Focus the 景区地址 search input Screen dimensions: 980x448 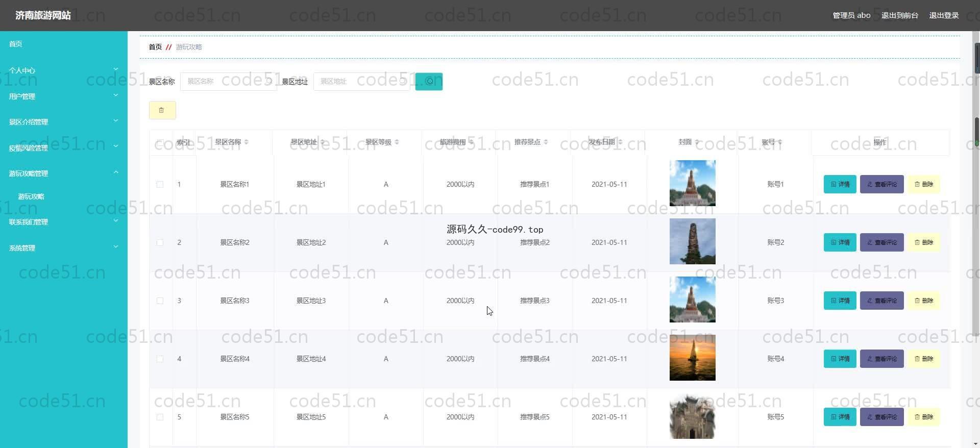point(361,81)
